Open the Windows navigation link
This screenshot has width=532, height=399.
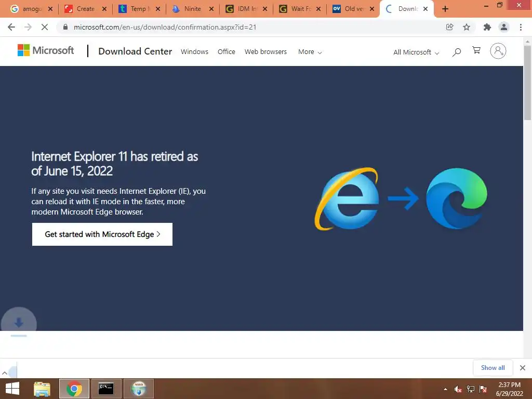point(194,51)
